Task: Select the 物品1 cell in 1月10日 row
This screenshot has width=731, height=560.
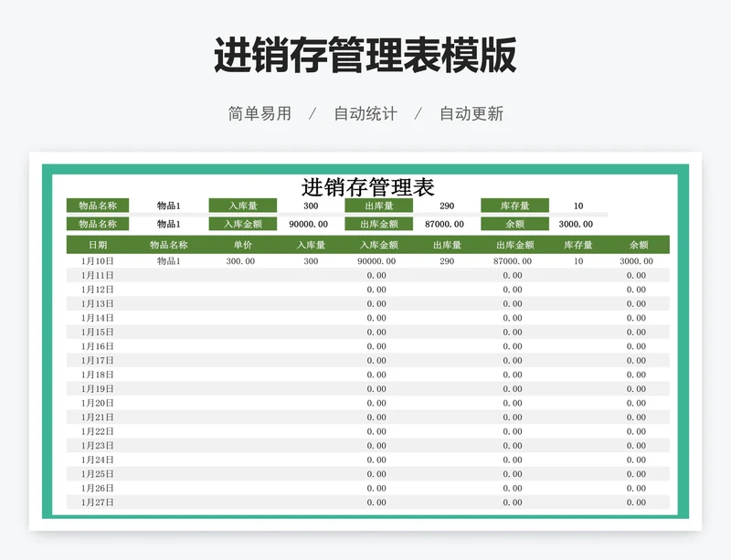Action: (x=169, y=261)
